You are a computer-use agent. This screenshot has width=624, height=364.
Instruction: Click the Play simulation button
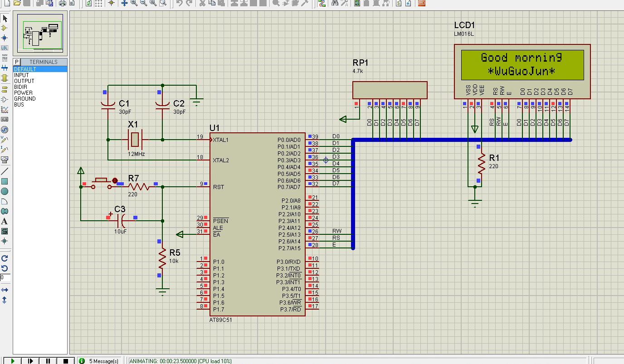point(13,361)
